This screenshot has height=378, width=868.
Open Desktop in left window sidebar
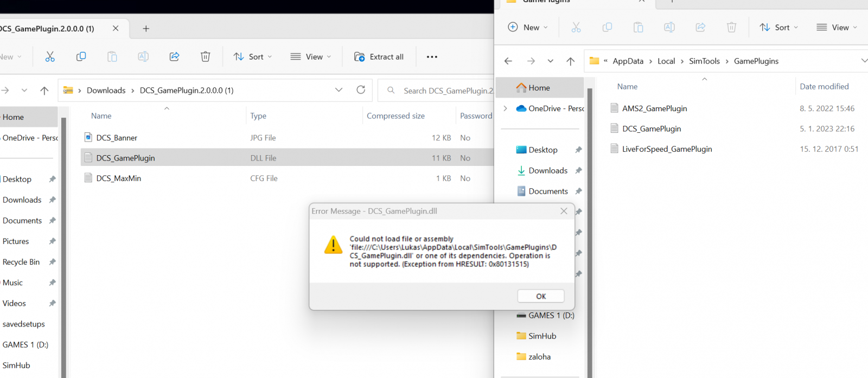pyautogui.click(x=17, y=180)
